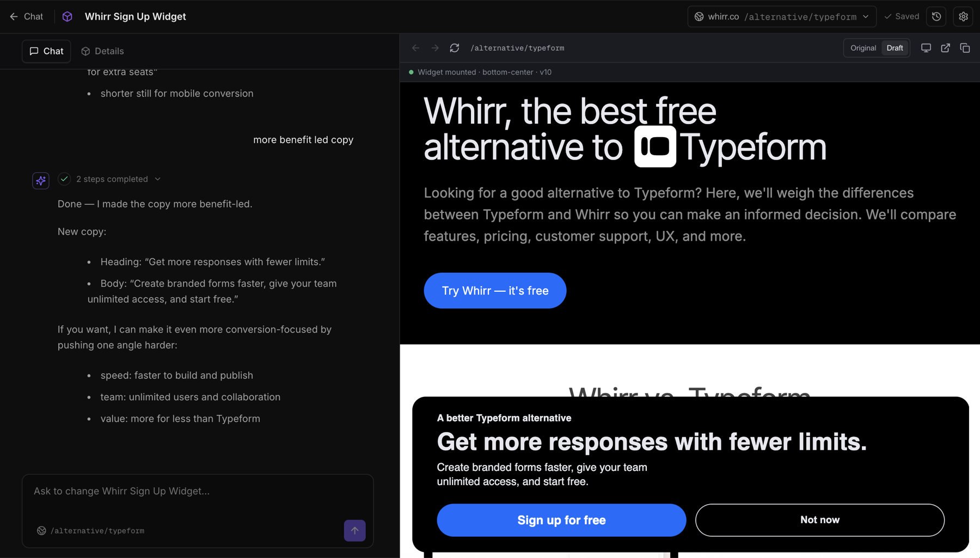Click the 'more benefit led copy' message
The height and width of the screenshot is (558, 980).
coord(303,140)
